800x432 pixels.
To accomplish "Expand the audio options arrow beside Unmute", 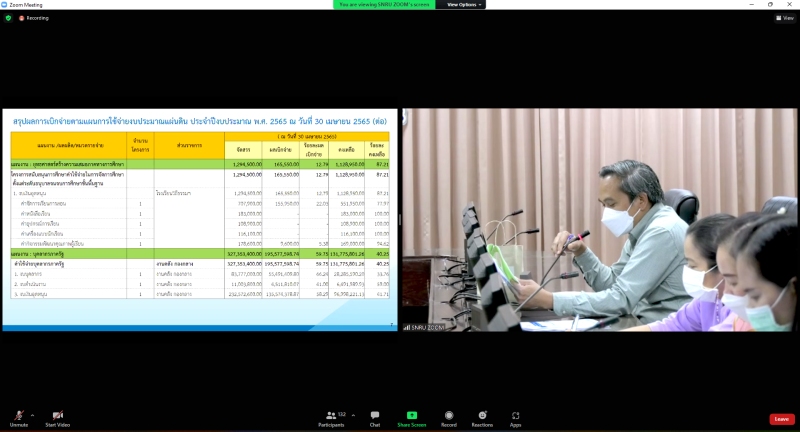I will coord(32,414).
